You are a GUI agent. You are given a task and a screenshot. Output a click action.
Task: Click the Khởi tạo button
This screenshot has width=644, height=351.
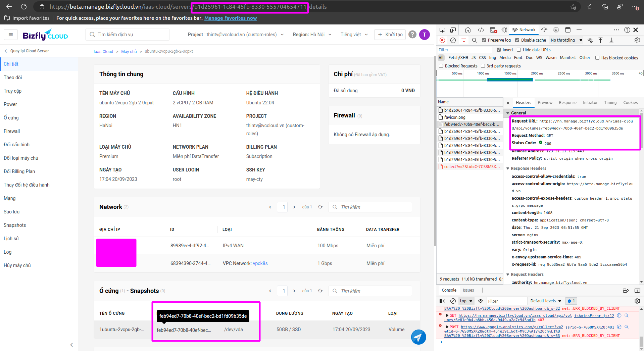click(x=390, y=35)
